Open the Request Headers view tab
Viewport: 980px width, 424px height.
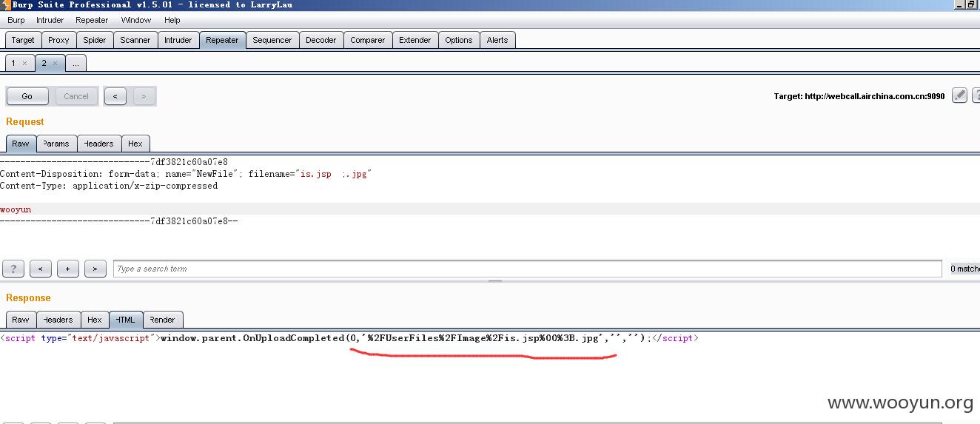click(99, 144)
